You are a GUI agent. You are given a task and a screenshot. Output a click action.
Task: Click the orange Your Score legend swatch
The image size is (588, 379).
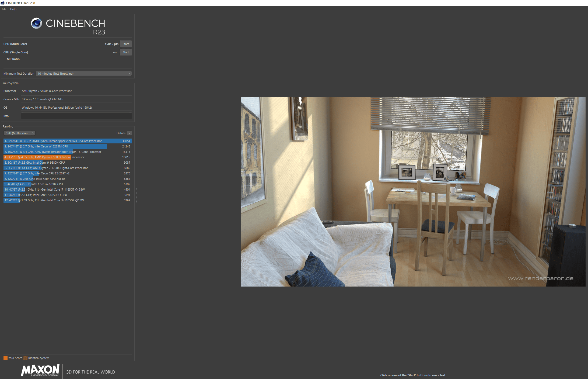tap(5, 358)
